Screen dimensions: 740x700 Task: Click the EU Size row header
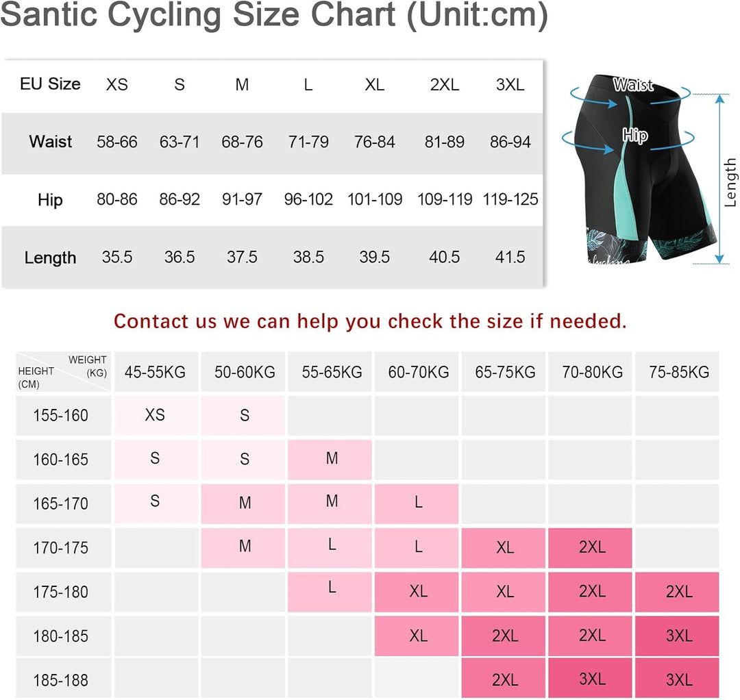[50, 84]
